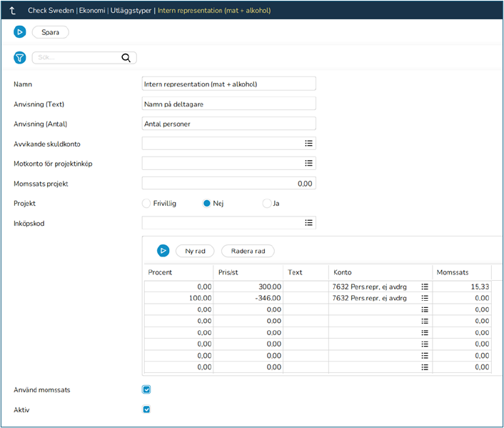Toggle the Använd momssats checkbox
Screen dimensions: 504x428
[x=146, y=389]
